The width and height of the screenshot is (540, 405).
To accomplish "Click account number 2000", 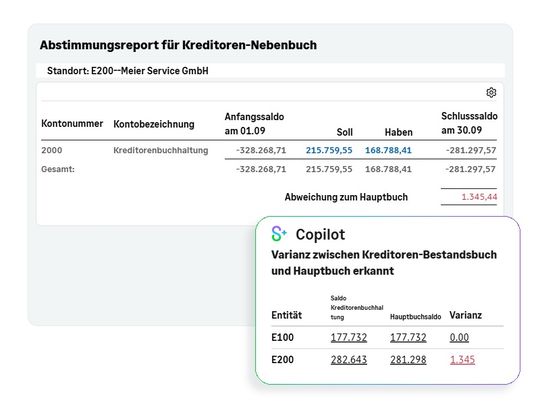I will pyautogui.click(x=52, y=150).
